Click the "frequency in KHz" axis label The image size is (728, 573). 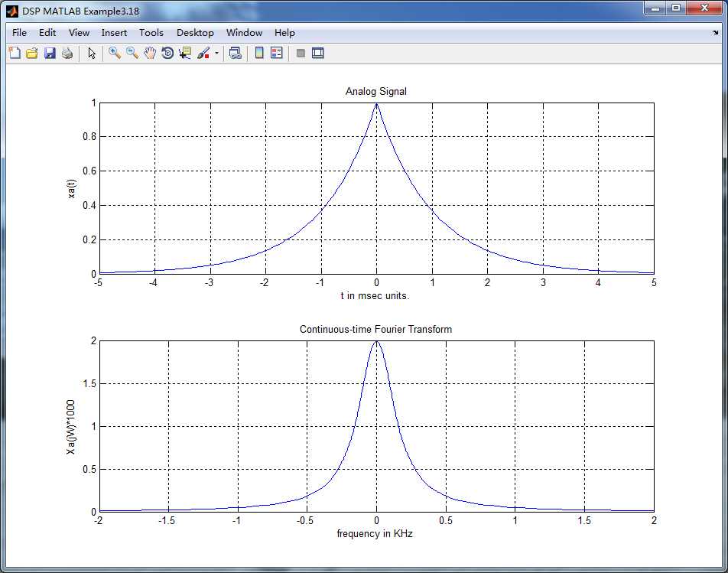pyautogui.click(x=375, y=533)
